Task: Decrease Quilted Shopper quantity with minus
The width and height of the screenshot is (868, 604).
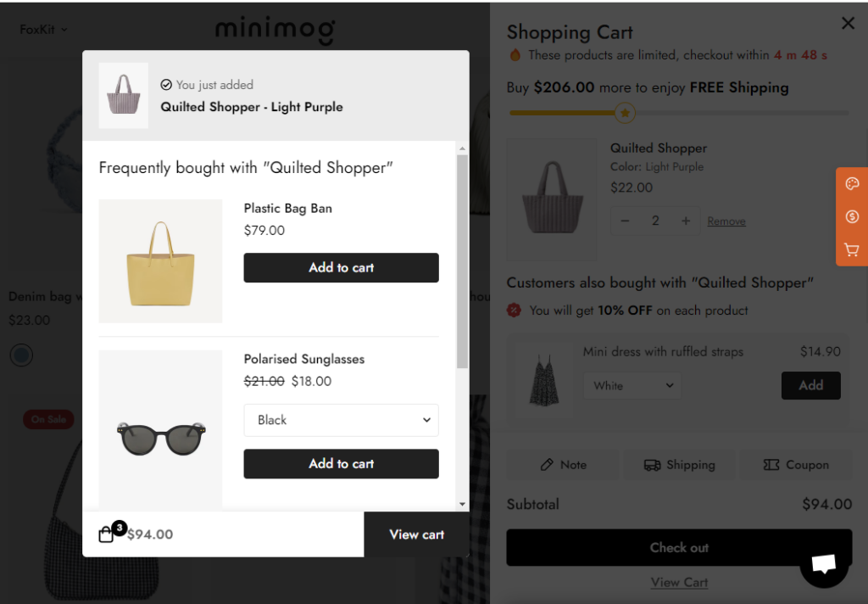Action: click(x=625, y=221)
